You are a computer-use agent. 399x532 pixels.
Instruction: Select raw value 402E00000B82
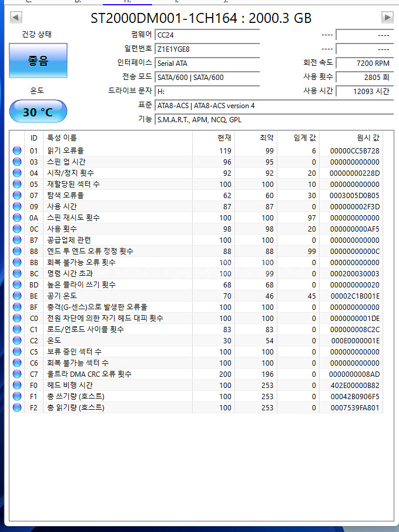click(x=355, y=386)
